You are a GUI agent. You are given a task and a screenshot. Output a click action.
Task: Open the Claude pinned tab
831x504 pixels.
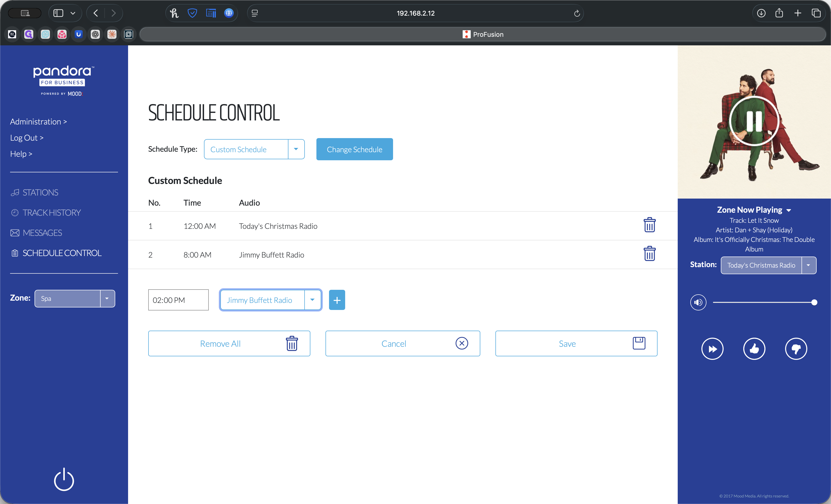point(112,34)
